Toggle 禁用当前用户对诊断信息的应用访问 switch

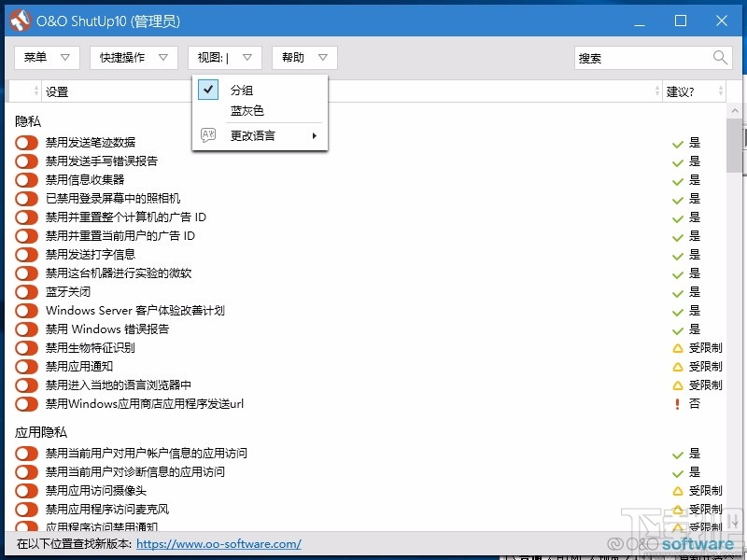(x=26, y=472)
